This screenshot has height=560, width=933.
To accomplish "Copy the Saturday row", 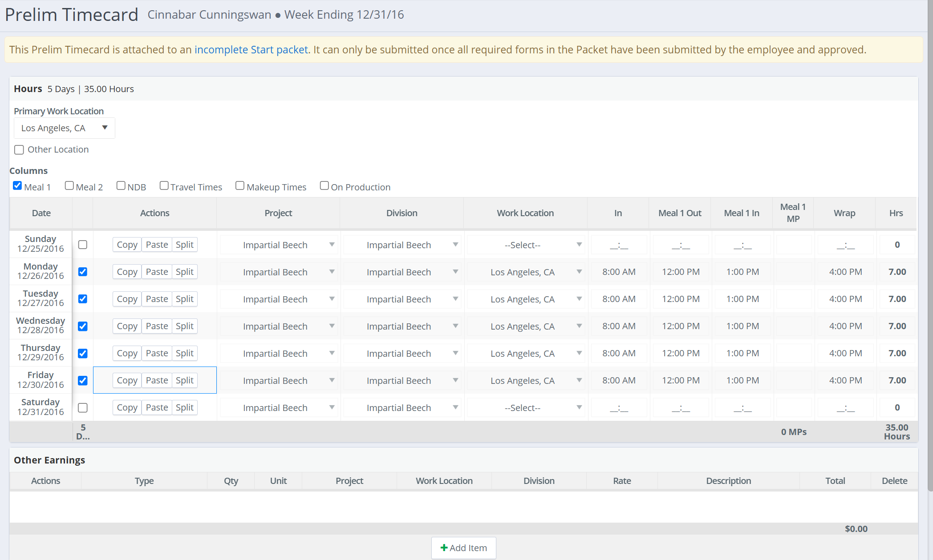I will coord(127,407).
